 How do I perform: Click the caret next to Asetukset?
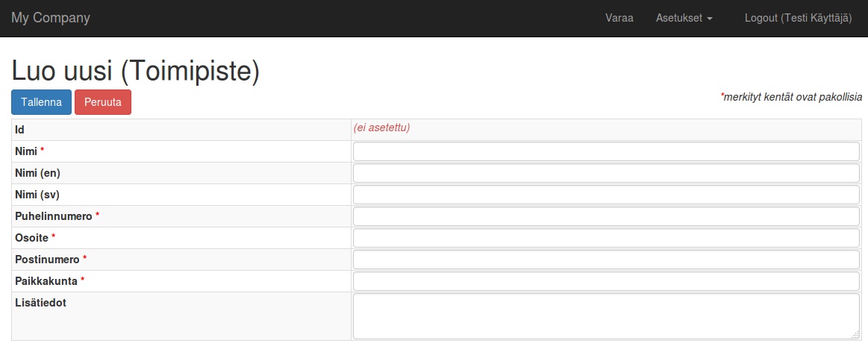pyautogui.click(x=709, y=19)
